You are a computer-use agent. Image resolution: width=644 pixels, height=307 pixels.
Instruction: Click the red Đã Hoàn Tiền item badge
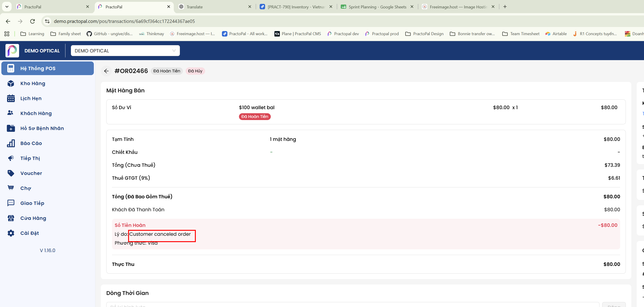click(255, 117)
